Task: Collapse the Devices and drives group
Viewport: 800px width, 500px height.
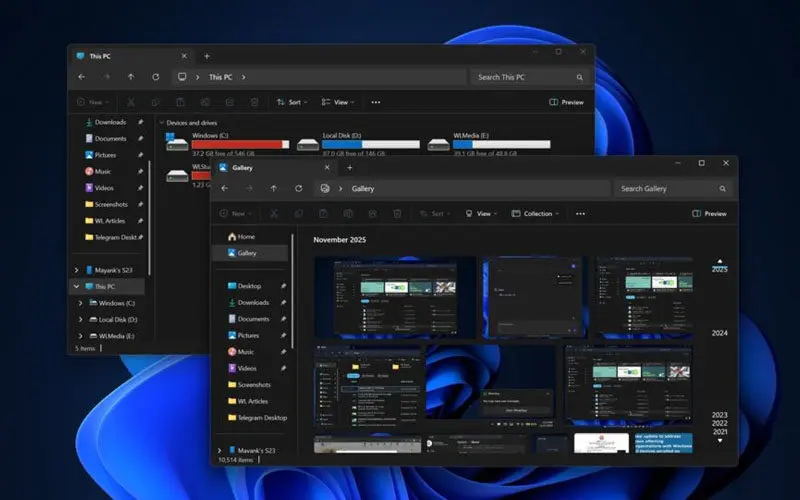Action: pos(162,122)
